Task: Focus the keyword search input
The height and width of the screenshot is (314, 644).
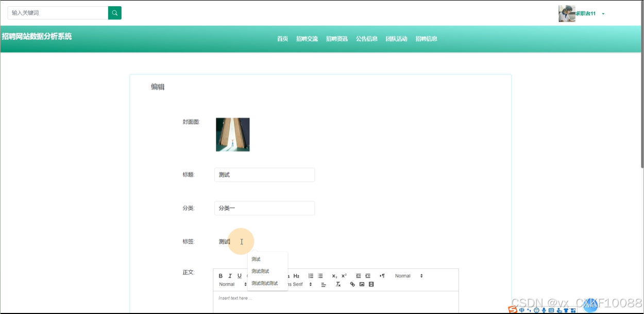Action: coord(58,13)
